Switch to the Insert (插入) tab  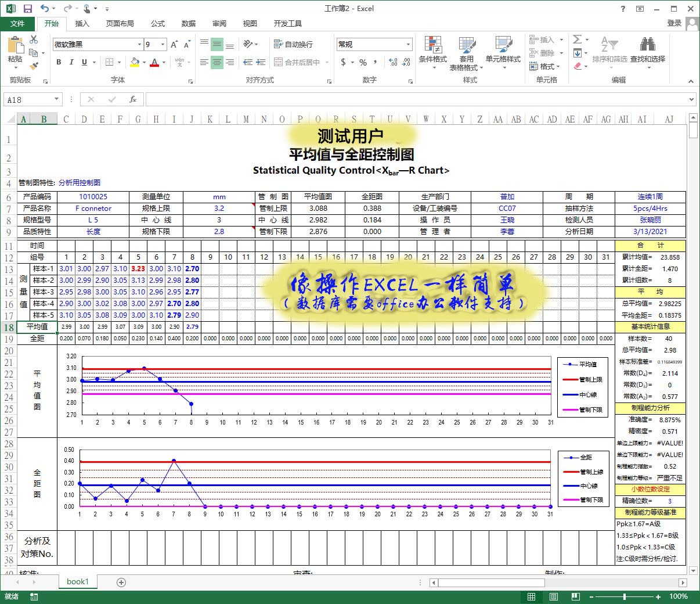pos(82,23)
